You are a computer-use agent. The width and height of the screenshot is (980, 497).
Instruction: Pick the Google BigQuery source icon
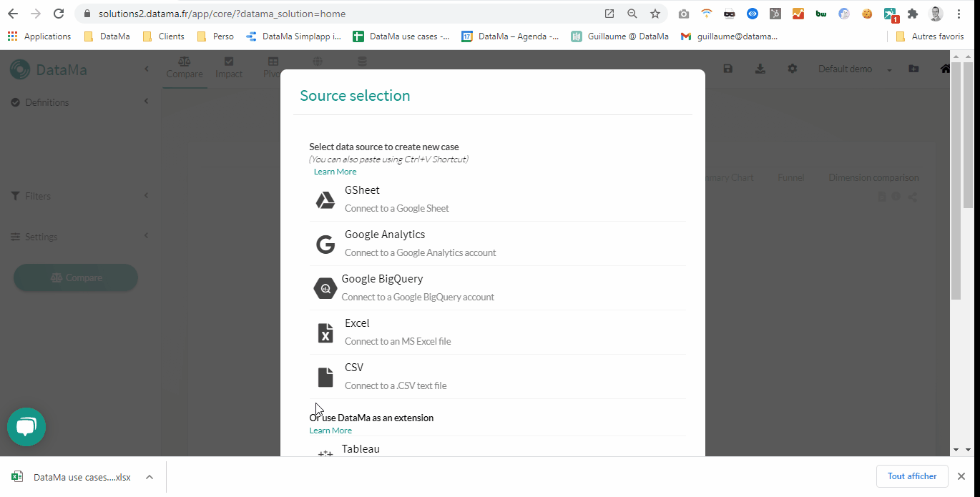pyautogui.click(x=325, y=289)
